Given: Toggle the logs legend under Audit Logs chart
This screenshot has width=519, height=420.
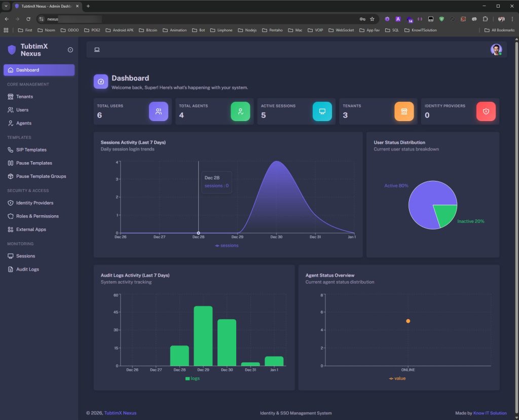Looking at the screenshot, I should (194, 378).
